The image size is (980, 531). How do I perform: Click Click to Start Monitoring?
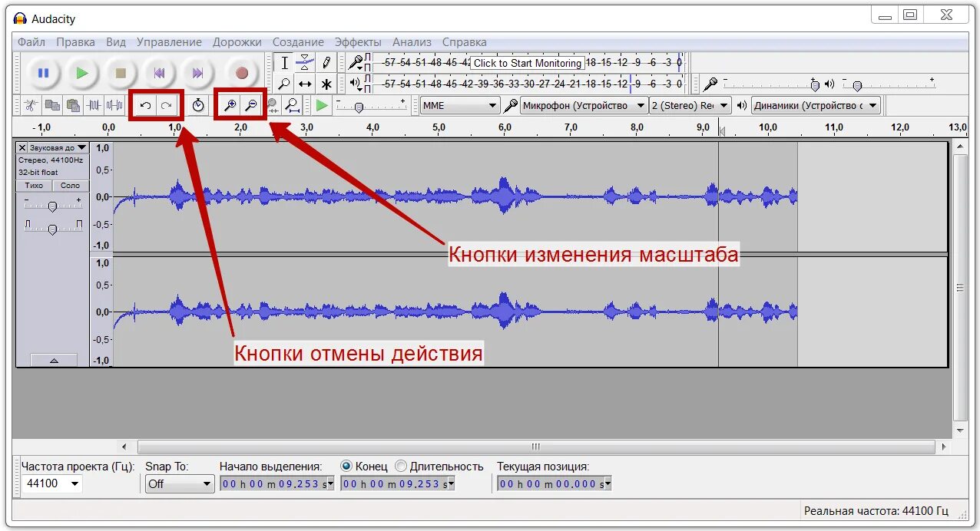pos(527,63)
